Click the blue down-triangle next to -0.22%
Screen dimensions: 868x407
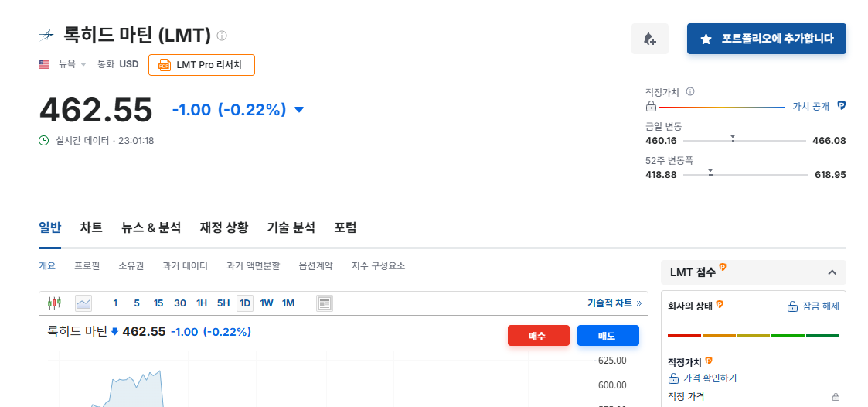click(x=299, y=110)
